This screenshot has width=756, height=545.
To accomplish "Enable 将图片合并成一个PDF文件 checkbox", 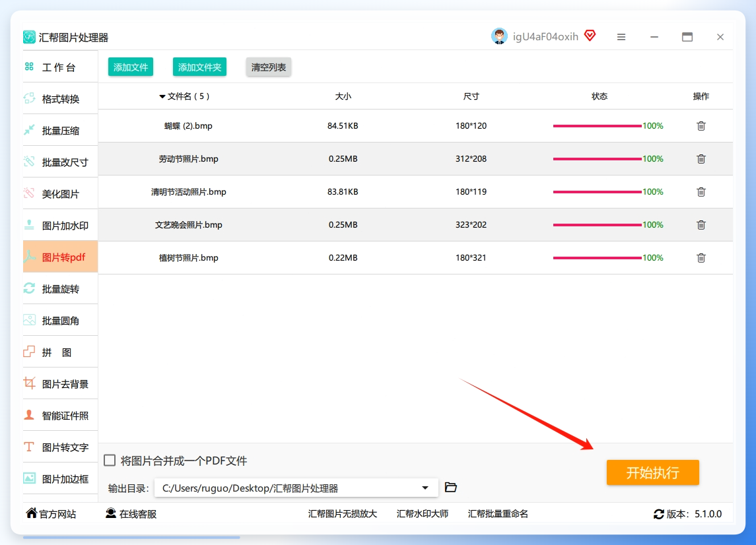I will click(x=110, y=460).
